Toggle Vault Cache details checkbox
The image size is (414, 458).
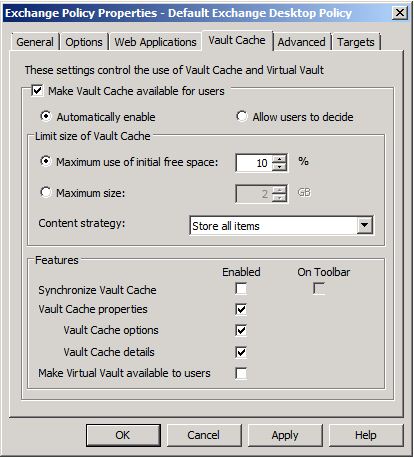241,352
